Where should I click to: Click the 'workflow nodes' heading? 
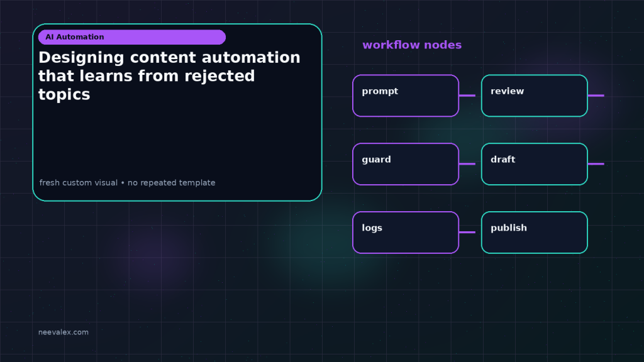pos(412,45)
